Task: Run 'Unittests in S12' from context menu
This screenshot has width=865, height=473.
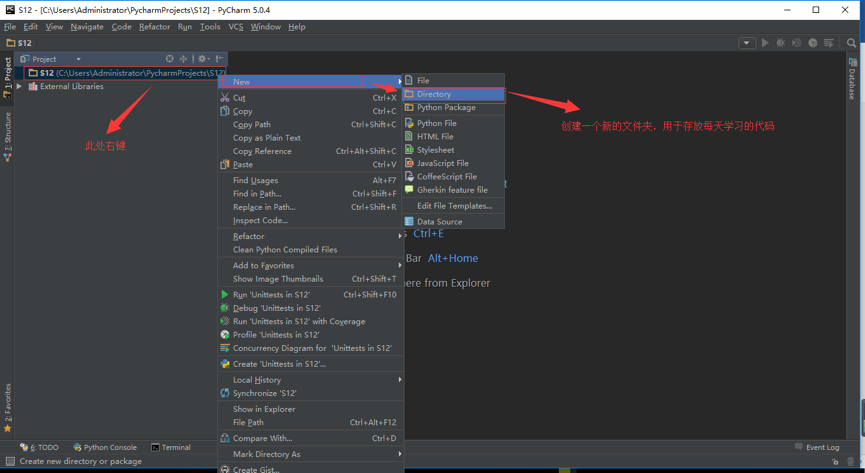Action: pos(311,295)
